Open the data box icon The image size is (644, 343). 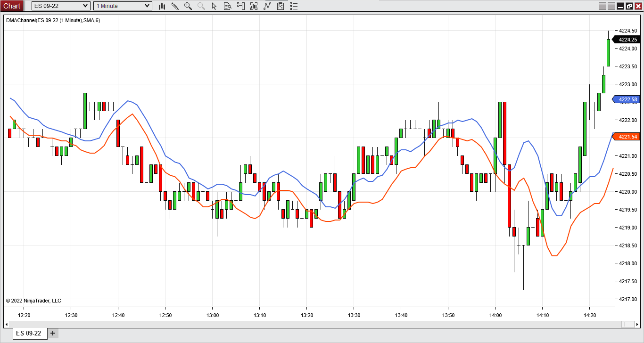[x=228, y=6]
